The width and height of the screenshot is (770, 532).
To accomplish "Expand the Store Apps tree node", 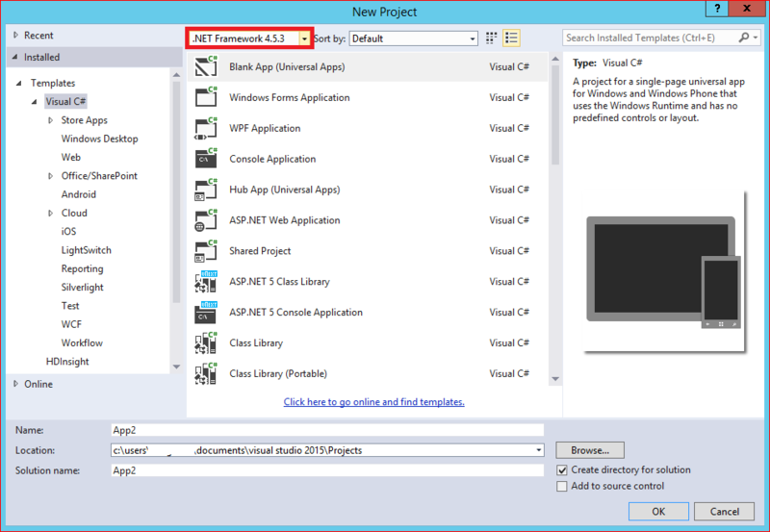I will (50, 119).
